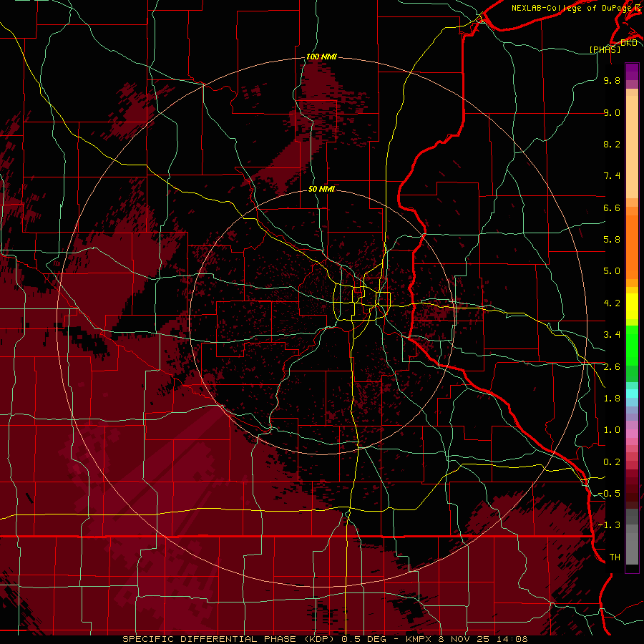
Task: Click the 6.6 value on the color scale
Action: pyautogui.click(x=612, y=208)
